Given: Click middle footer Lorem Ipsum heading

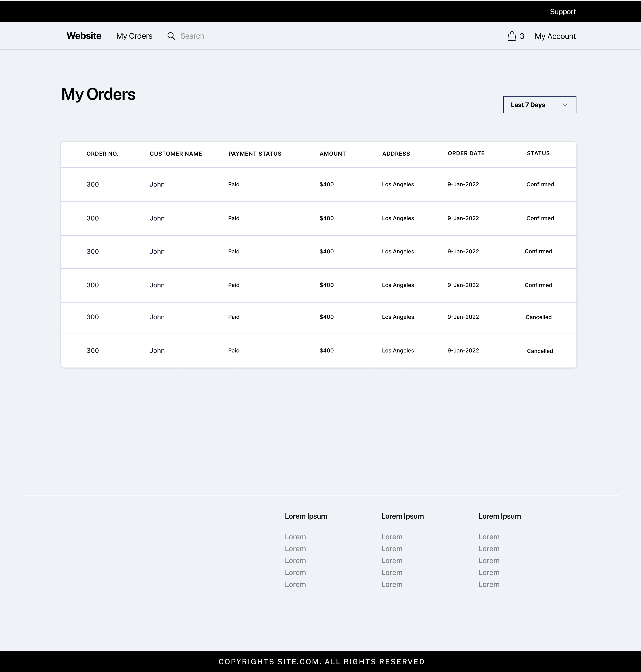Looking at the screenshot, I should [402, 516].
